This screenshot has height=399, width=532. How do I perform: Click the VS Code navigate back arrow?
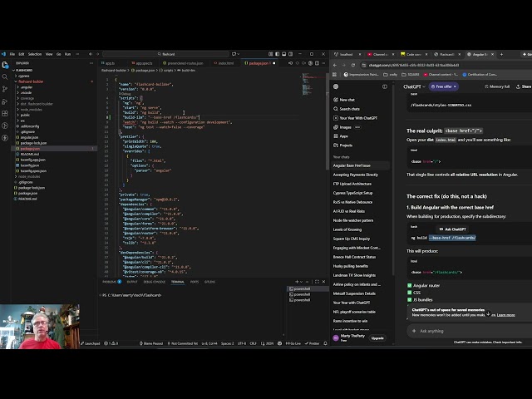point(91,54)
